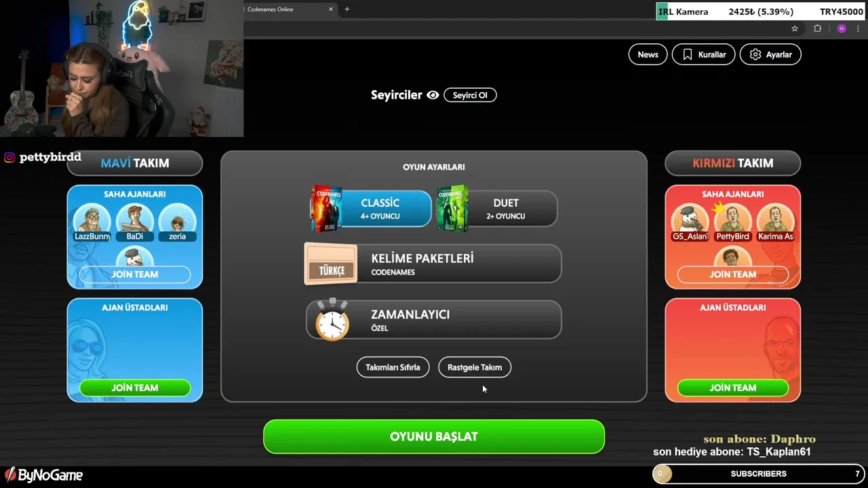Start game with Oyunu Başlat
The image size is (868, 488).
[434, 436]
